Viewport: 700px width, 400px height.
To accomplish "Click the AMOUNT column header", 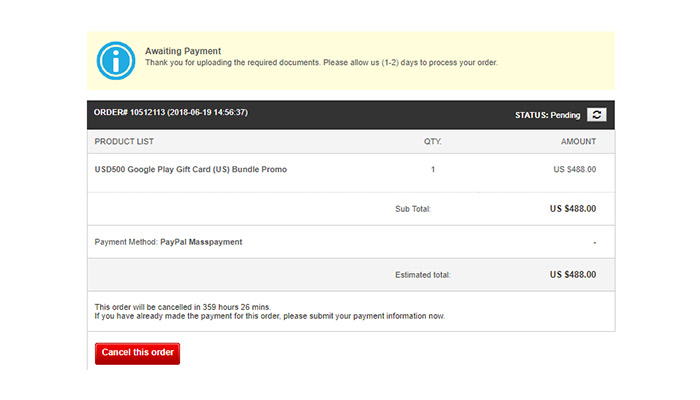I will (578, 142).
